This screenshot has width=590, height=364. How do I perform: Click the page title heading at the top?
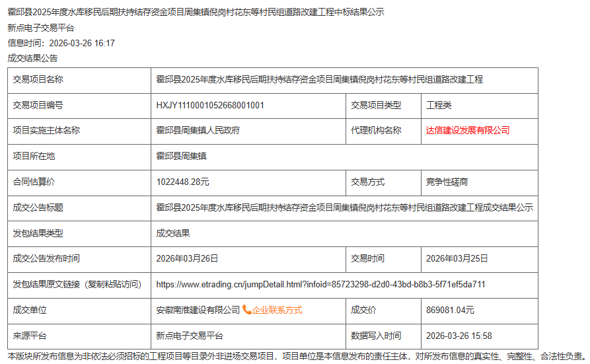(x=196, y=12)
